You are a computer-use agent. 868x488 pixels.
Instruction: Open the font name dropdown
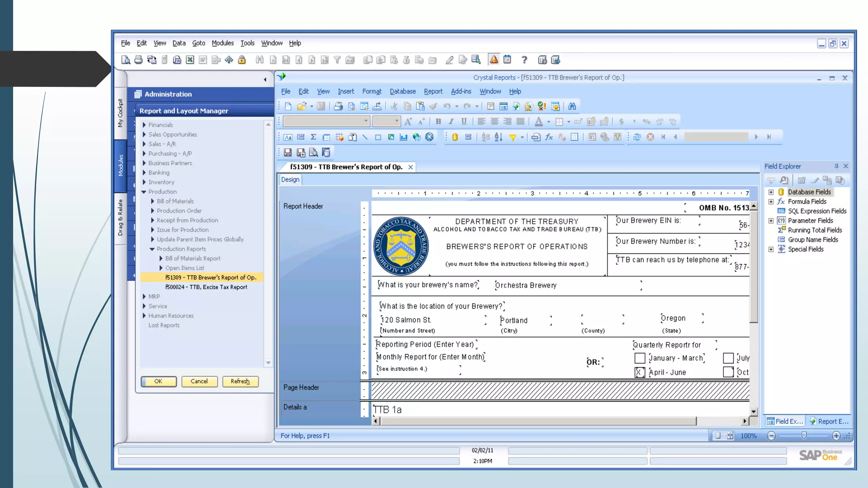pos(366,122)
